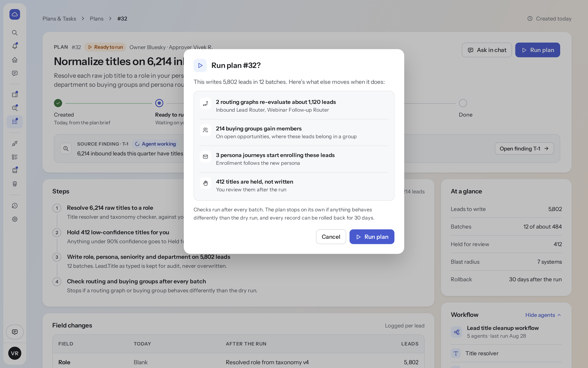588x368 pixels.
Task: Click the cloud app logo in sidebar
Action: [15, 14]
